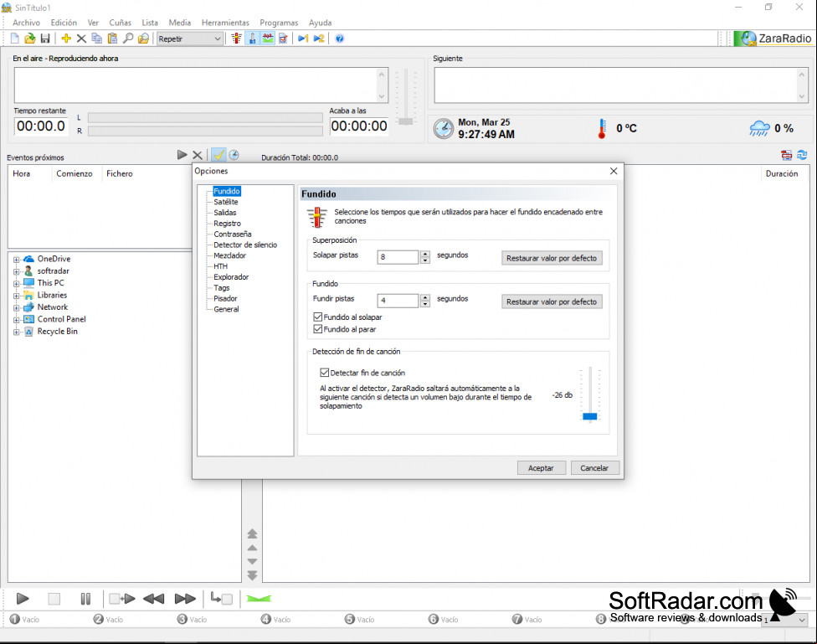Remove upcoming event X icon
This screenshot has height=644, width=817.
point(198,155)
